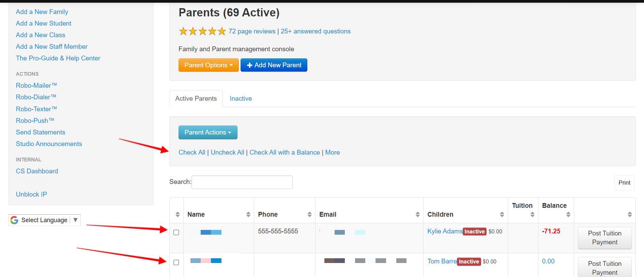
Task: Post Tuition Payment for Tom Barre row
Action: click(x=605, y=267)
